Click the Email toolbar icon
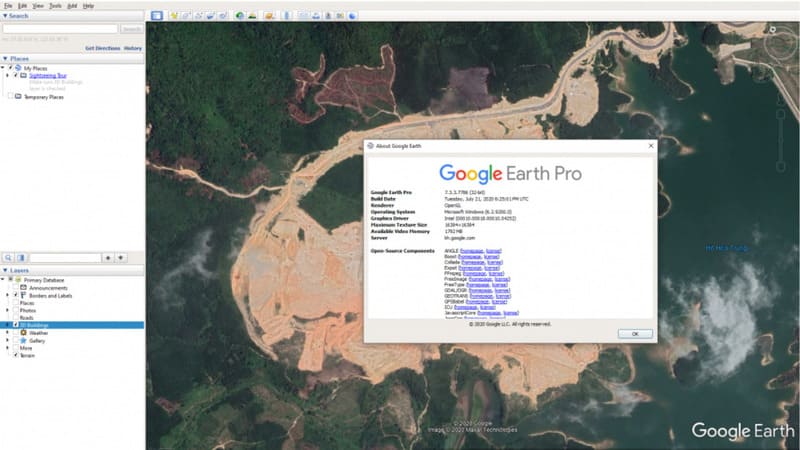Viewport: 800px width, 450px height. coord(304,16)
